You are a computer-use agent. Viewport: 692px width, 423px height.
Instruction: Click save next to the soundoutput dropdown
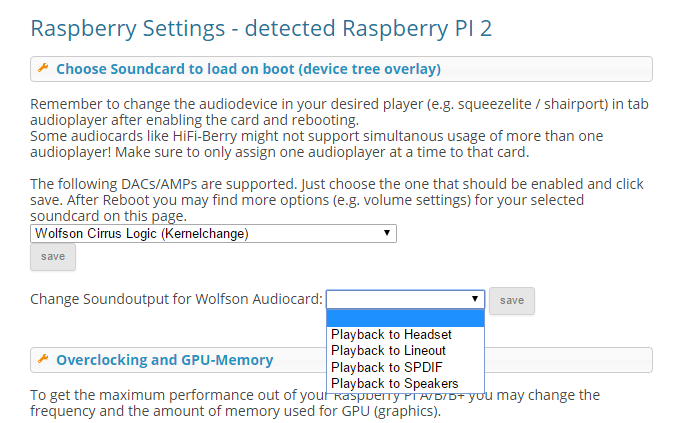[512, 301]
